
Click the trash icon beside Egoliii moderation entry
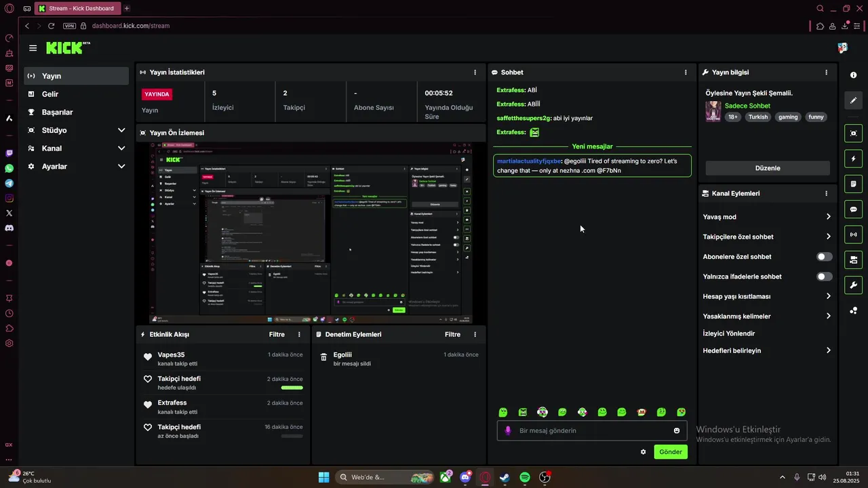(323, 357)
